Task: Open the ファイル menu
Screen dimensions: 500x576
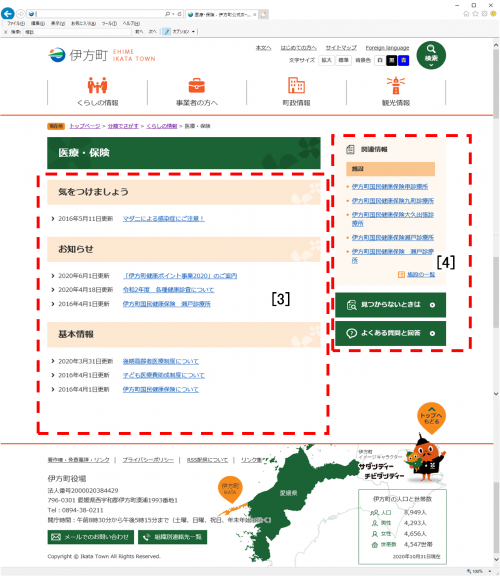Action: [16, 23]
